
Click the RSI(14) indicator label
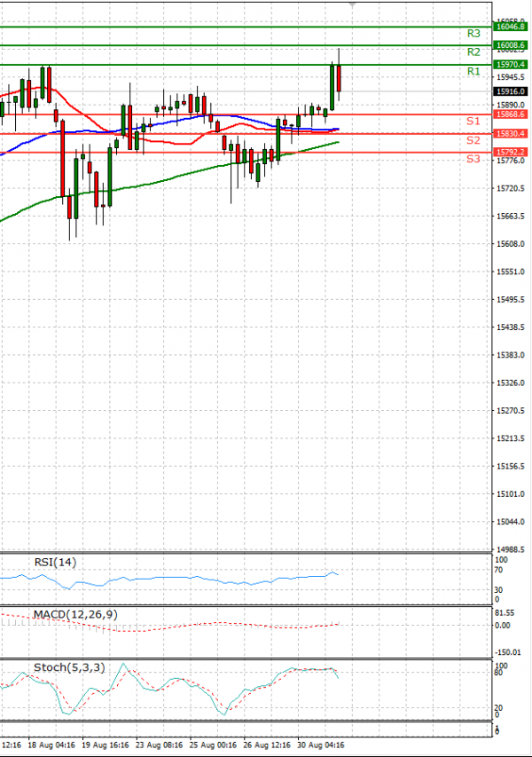55,563
